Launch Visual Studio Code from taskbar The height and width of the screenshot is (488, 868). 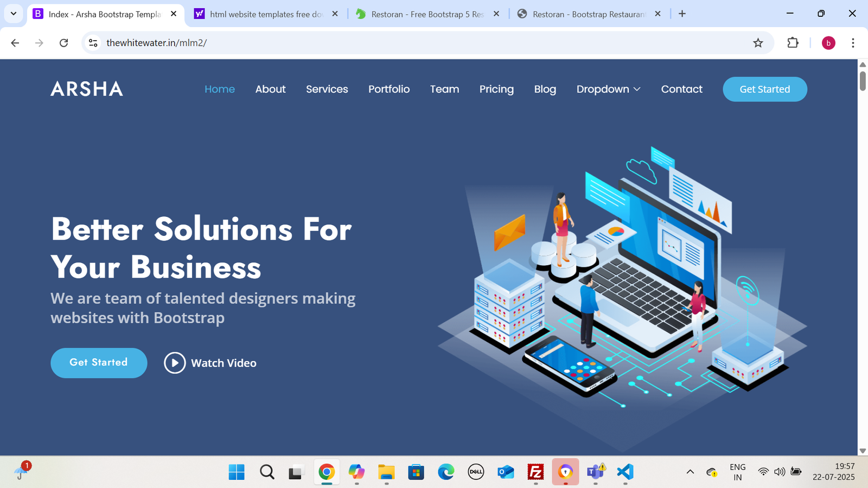[625, 472]
